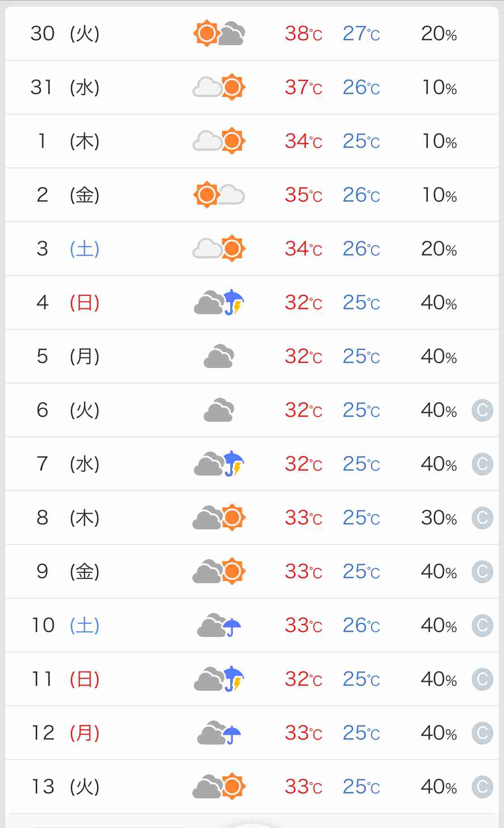Tap the cloudy icon for the 5th (月)
504x828 pixels.
(x=219, y=356)
